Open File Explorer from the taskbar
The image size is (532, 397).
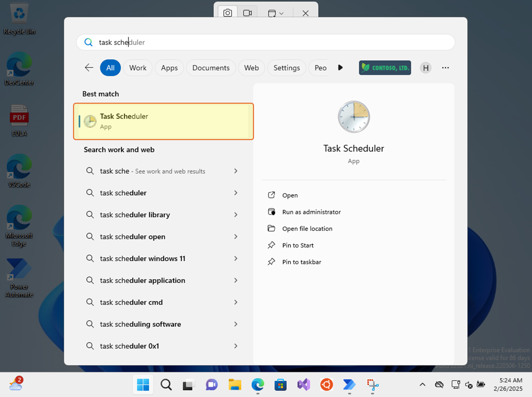[x=235, y=385]
